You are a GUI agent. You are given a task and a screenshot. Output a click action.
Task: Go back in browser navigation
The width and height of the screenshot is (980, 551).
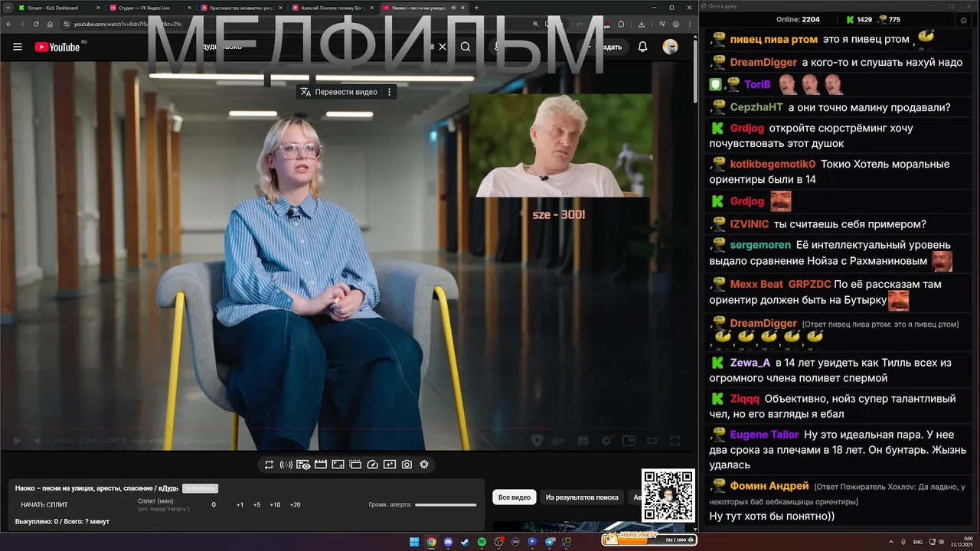[8, 24]
